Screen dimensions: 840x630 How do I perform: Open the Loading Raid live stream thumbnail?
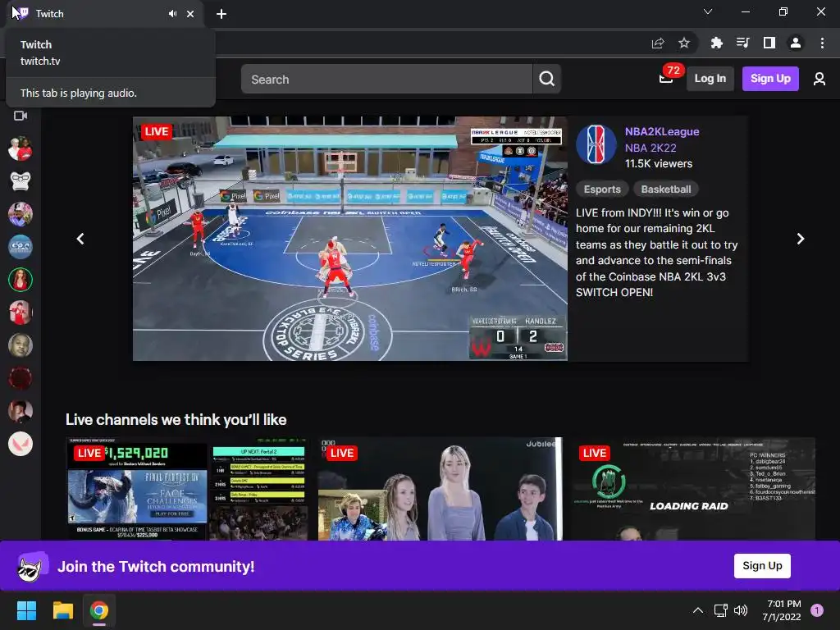point(693,489)
